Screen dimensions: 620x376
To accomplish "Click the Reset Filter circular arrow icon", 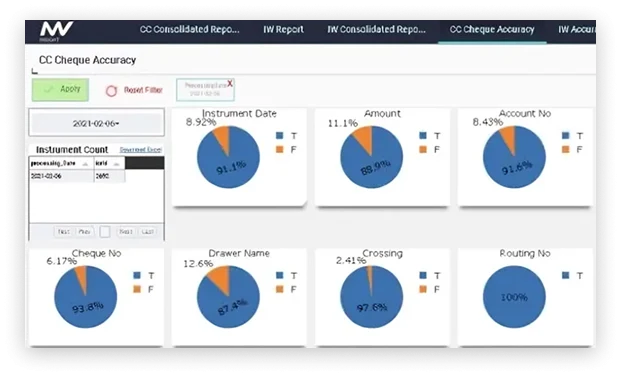I will click(x=111, y=91).
